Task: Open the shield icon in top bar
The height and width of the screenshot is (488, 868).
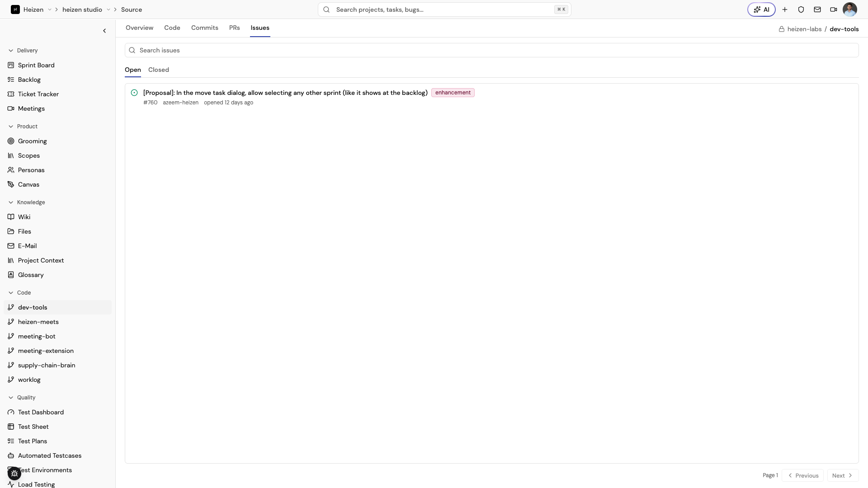Action: coord(801,9)
